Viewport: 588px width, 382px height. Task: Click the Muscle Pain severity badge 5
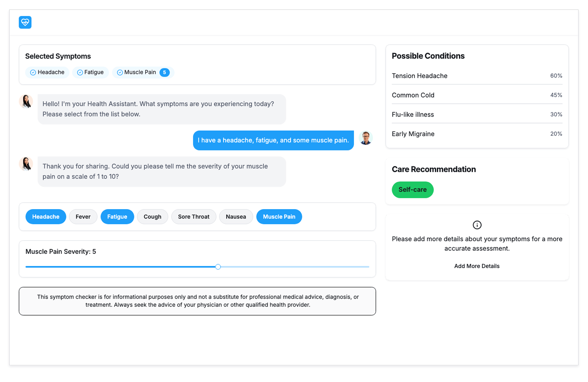(164, 73)
